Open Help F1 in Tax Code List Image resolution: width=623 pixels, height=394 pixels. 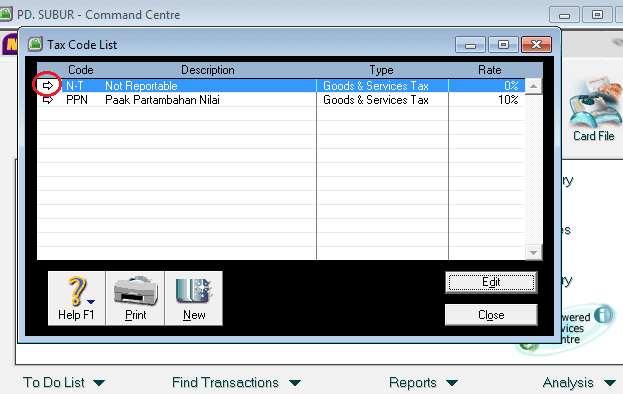(x=76, y=298)
